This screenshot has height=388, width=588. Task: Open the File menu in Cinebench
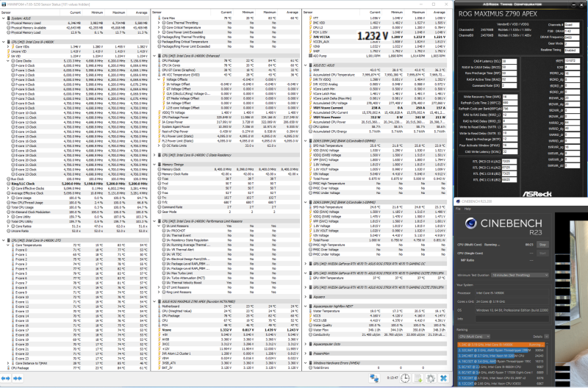[x=458, y=209]
